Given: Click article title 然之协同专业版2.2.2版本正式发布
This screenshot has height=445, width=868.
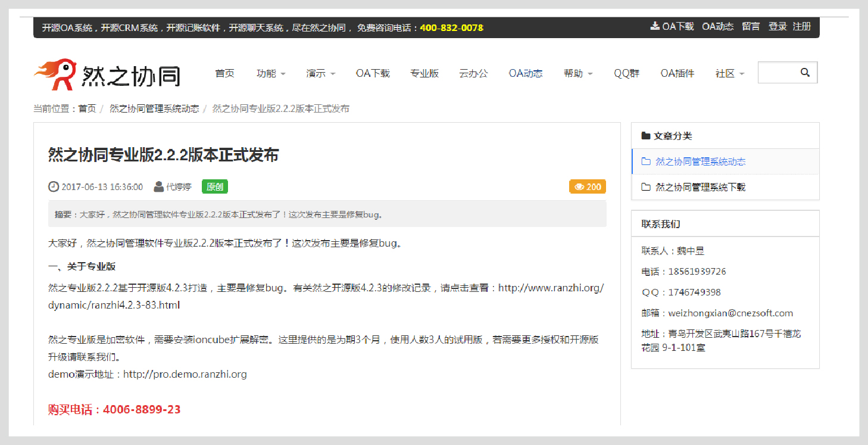Looking at the screenshot, I should (x=163, y=155).
